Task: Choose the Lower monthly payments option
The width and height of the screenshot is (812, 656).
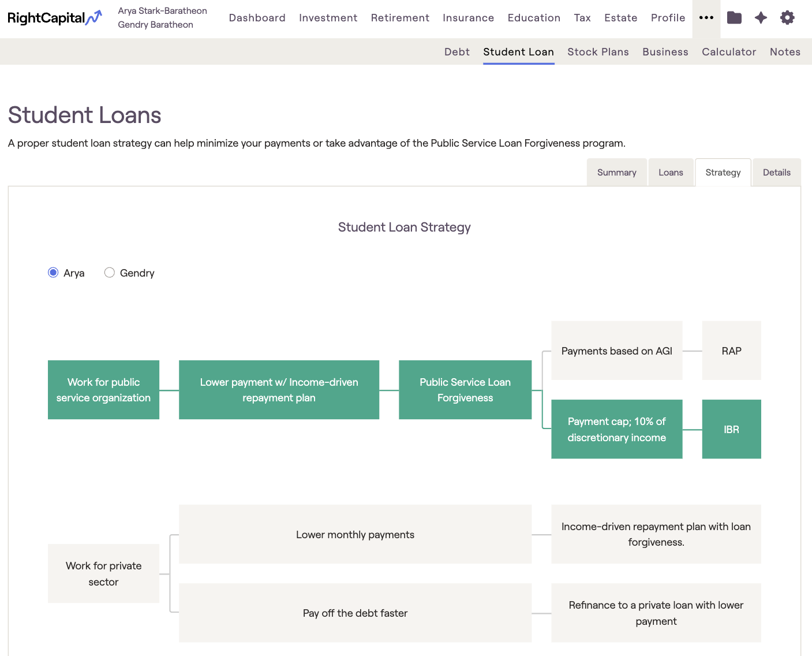Action: tap(356, 534)
